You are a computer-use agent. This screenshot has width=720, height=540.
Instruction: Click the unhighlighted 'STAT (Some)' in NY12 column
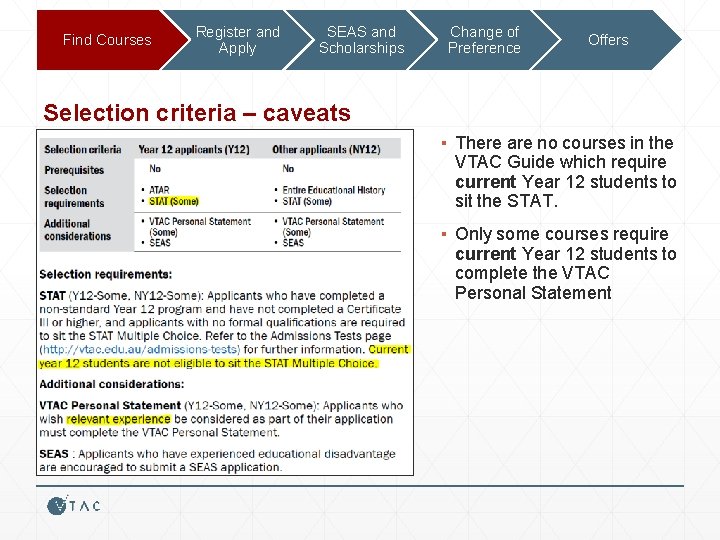(x=307, y=201)
